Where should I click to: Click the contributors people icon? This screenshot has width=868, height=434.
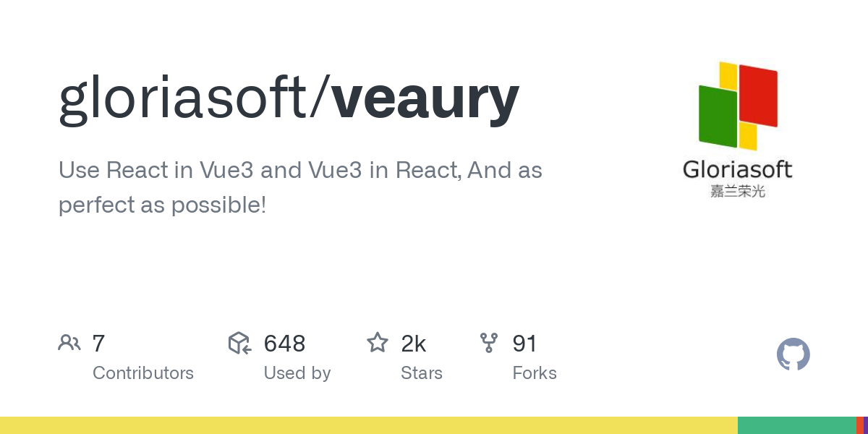point(69,343)
